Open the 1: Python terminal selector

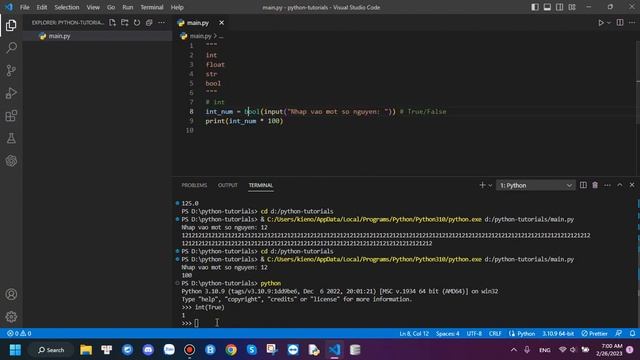(536, 185)
